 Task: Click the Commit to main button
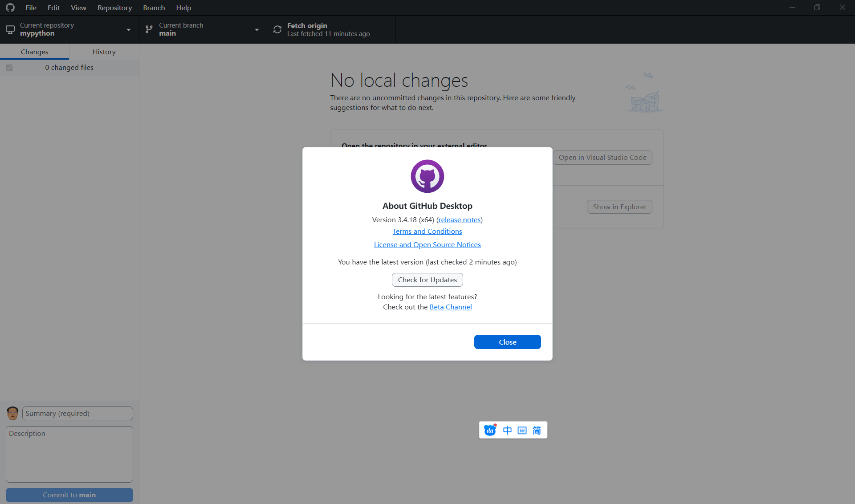(69, 495)
